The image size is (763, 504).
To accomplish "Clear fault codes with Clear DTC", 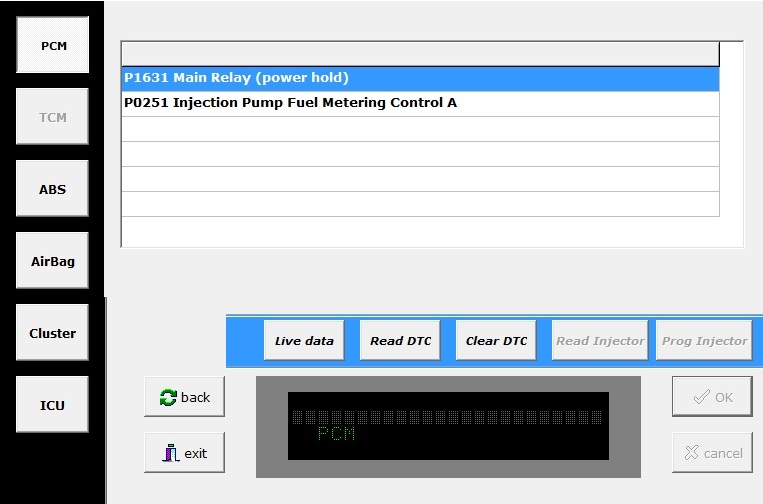I will pyautogui.click(x=496, y=341).
